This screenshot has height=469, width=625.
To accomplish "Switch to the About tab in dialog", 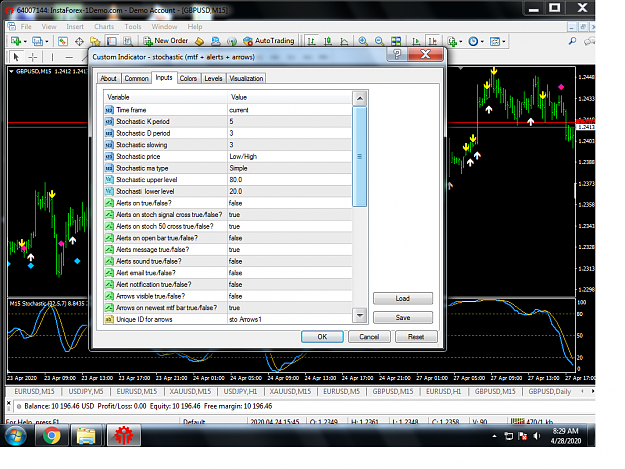I will 108,78.
